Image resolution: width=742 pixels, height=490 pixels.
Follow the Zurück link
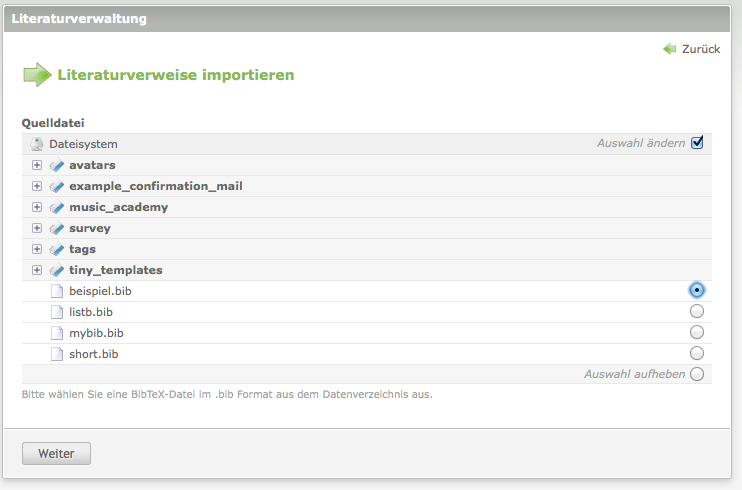(700, 49)
